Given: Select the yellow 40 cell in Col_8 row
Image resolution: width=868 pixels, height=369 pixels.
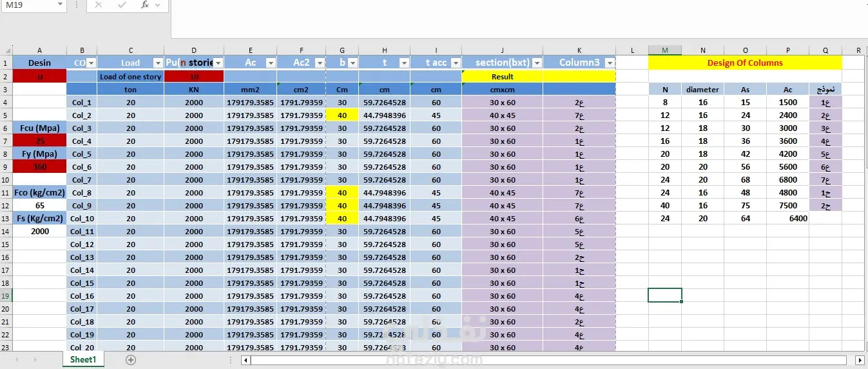Looking at the screenshot, I should 342,192.
